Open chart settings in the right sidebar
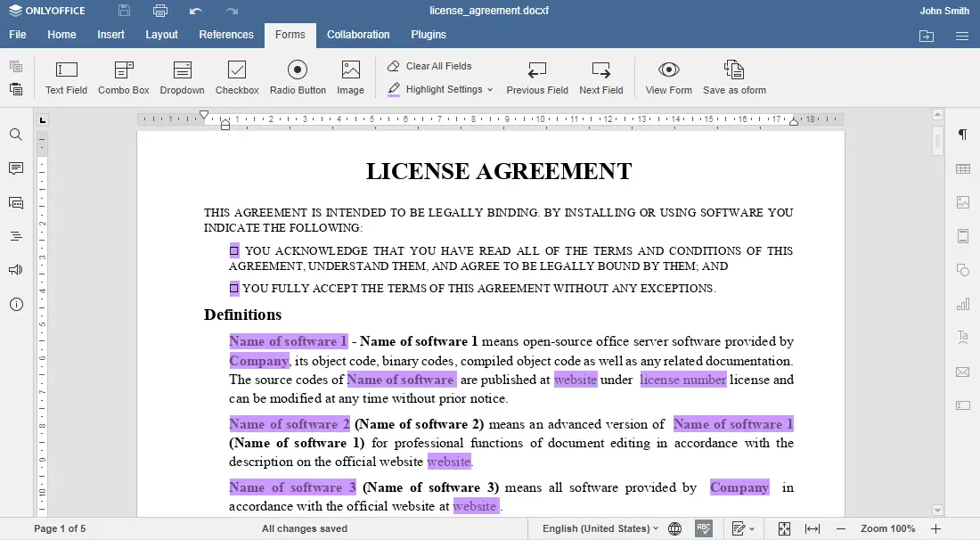The width and height of the screenshot is (980, 540). tap(962, 304)
